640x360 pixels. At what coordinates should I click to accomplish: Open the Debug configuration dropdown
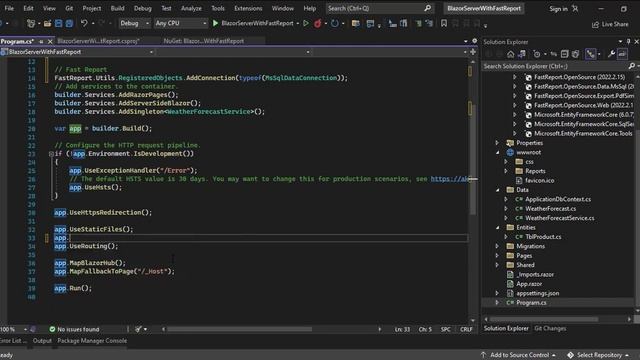coord(135,24)
